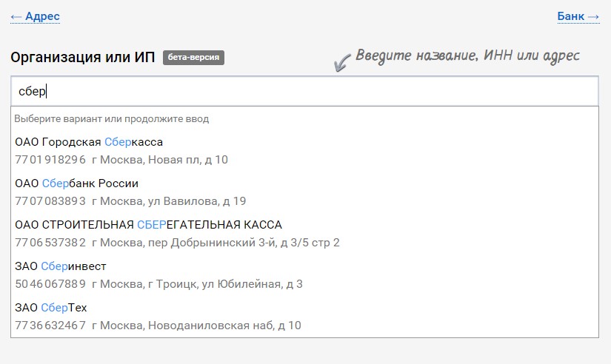
Task: Select suggestion ЗАО Сберинвест
Action: [x=304, y=274]
